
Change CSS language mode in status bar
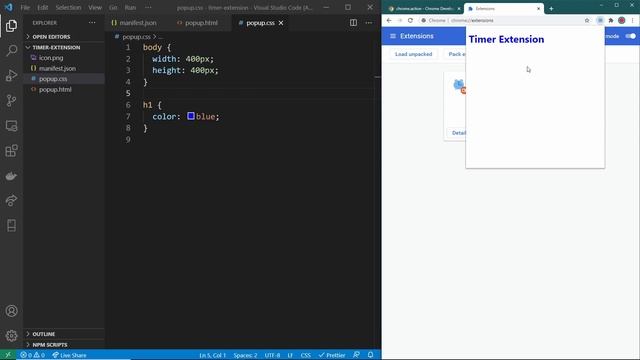(x=306, y=355)
